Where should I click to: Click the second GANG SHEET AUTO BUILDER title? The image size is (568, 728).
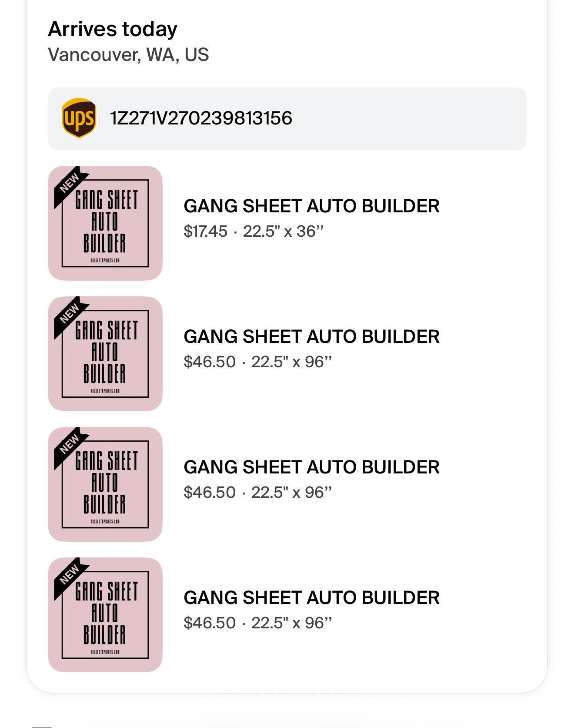(311, 337)
